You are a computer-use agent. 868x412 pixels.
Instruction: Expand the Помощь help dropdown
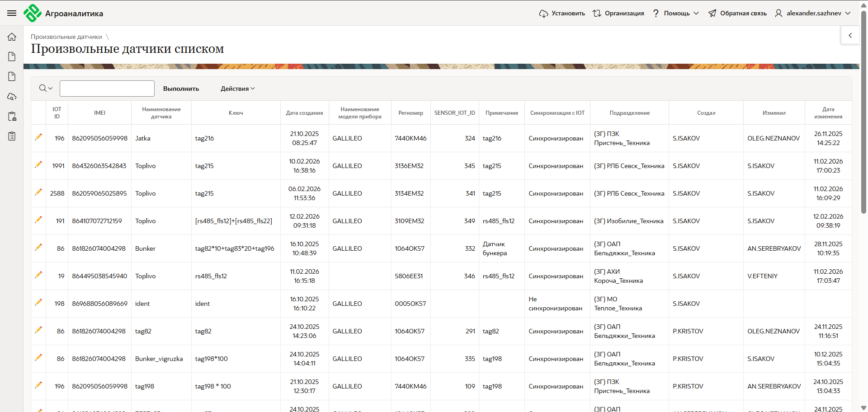676,13
